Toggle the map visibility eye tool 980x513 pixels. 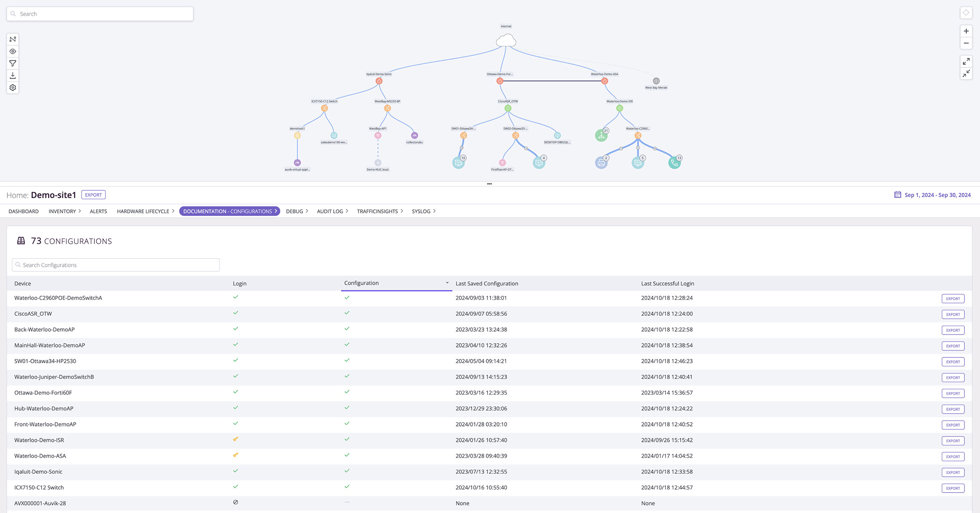click(x=13, y=51)
